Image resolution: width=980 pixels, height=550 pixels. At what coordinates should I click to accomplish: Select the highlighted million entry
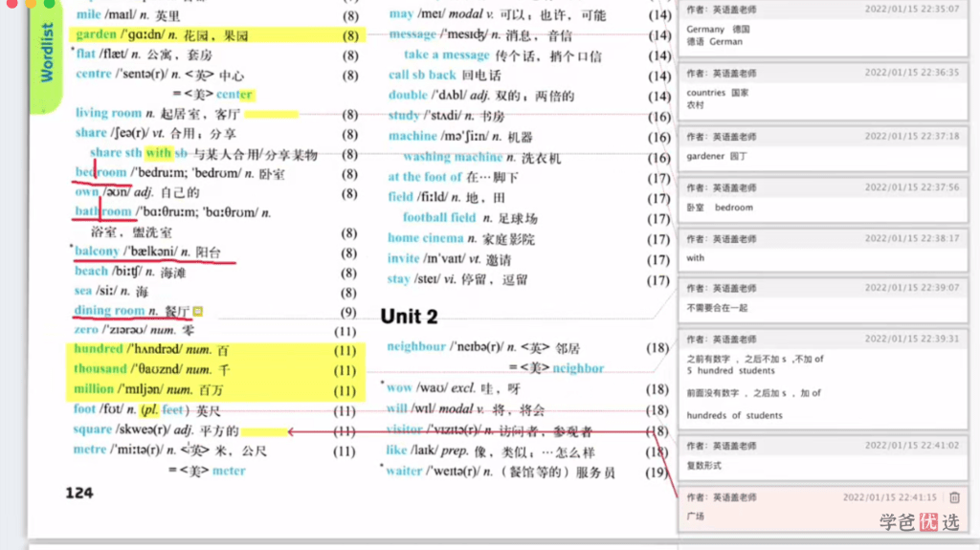coord(215,390)
